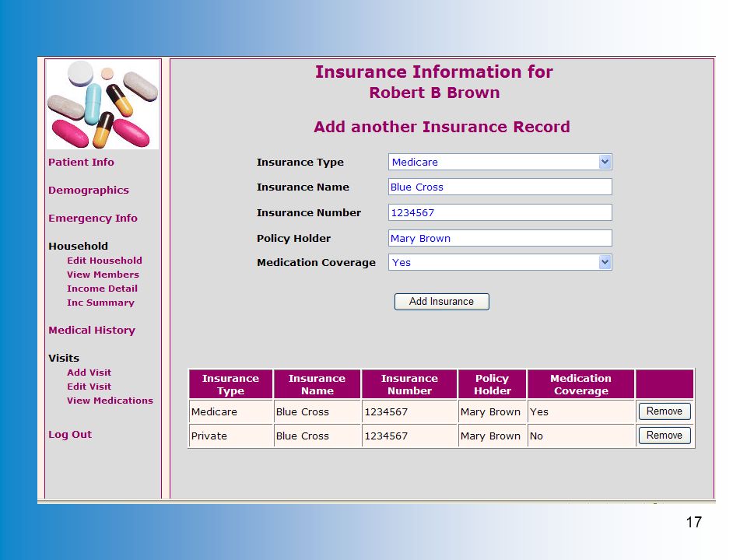Log Out of the application
Image resolution: width=747 pixels, height=560 pixels.
(70, 434)
